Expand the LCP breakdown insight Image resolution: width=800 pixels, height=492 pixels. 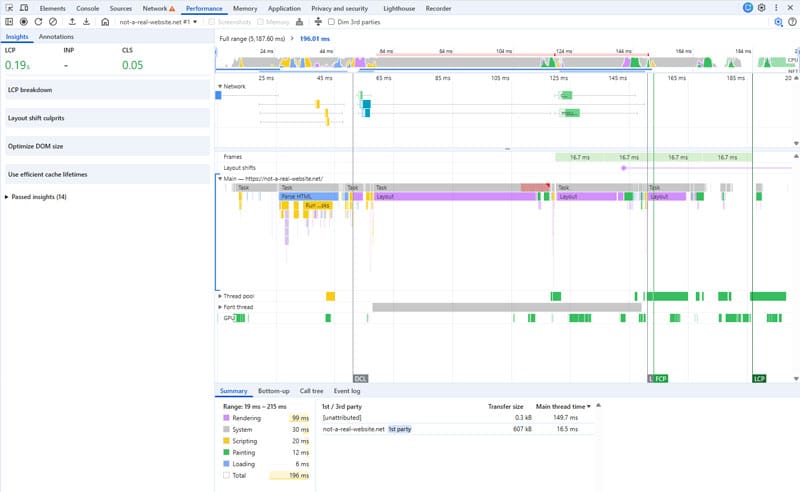pyautogui.click(x=107, y=90)
